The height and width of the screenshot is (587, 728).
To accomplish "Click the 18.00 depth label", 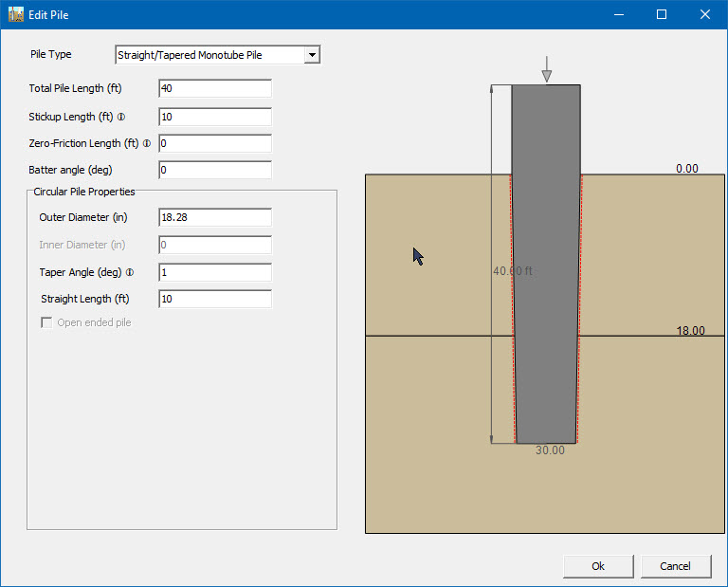I will click(690, 331).
